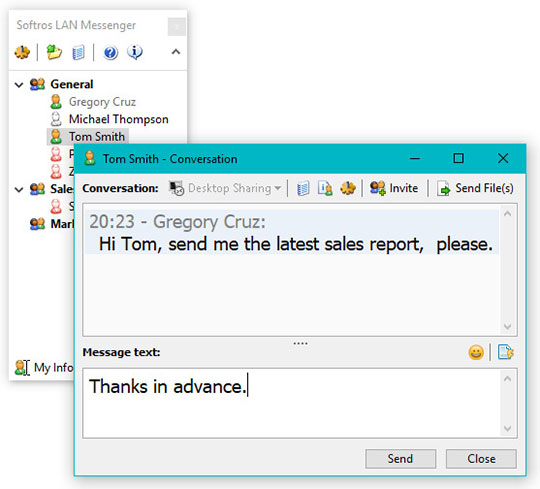Screen dimensions: 540x489
Task: Collapse the main toolbar with up chevron
Action: pos(176,52)
